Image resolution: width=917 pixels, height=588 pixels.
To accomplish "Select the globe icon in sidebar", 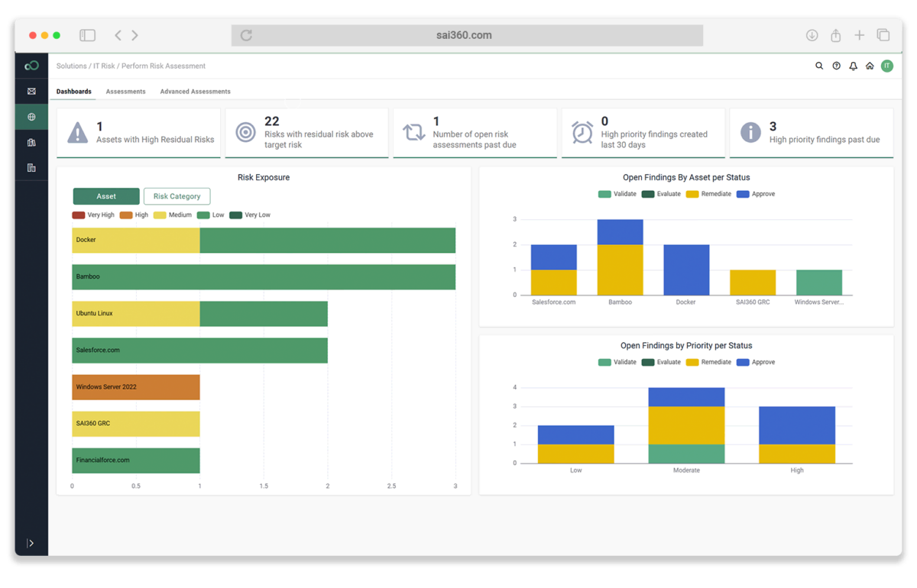I will click(31, 117).
